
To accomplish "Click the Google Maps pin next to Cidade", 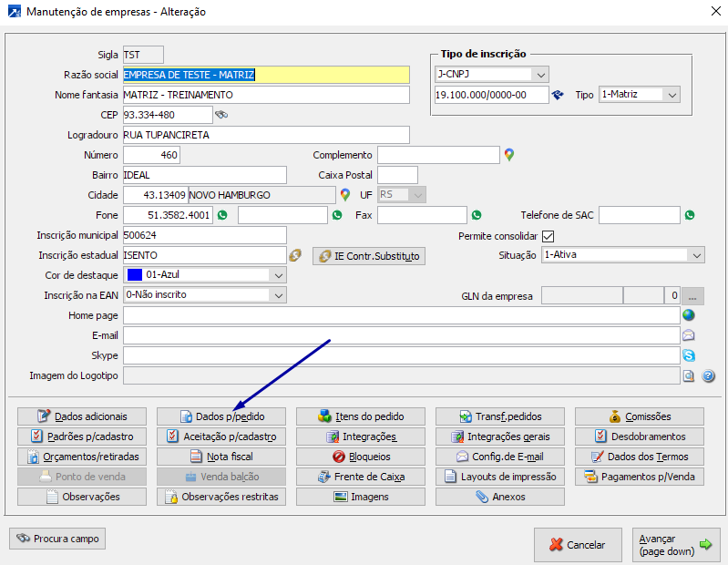I will (345, 195).
